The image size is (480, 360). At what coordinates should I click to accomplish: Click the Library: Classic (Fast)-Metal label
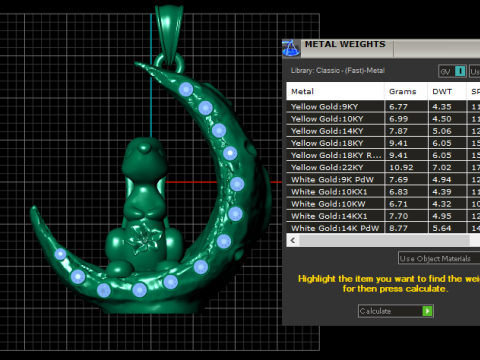click(x=338, y=71)
